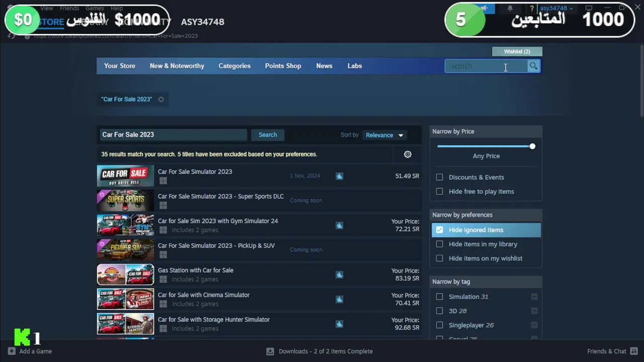Open the notifications bell in the title bar
Screen dimensions: 644x362
510,8
